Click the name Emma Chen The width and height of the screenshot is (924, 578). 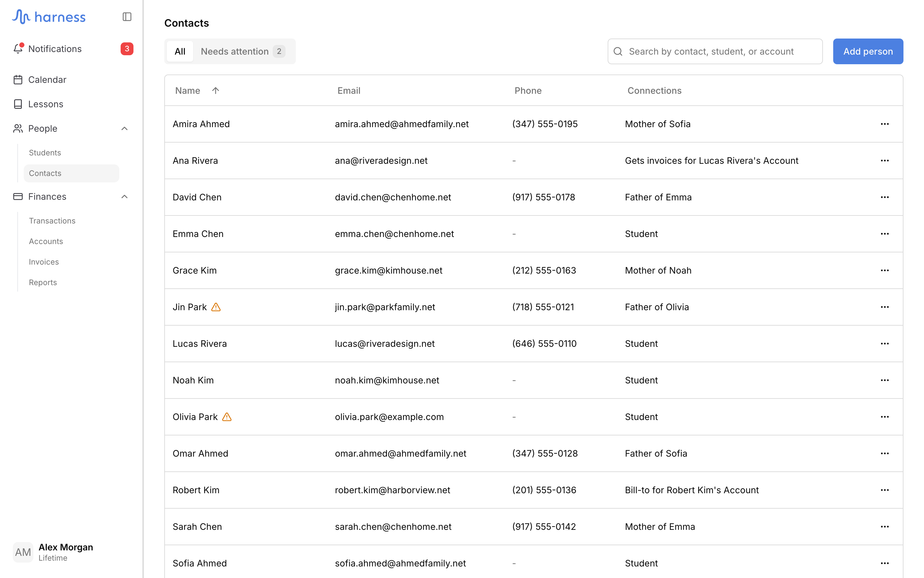pos(198,233)
